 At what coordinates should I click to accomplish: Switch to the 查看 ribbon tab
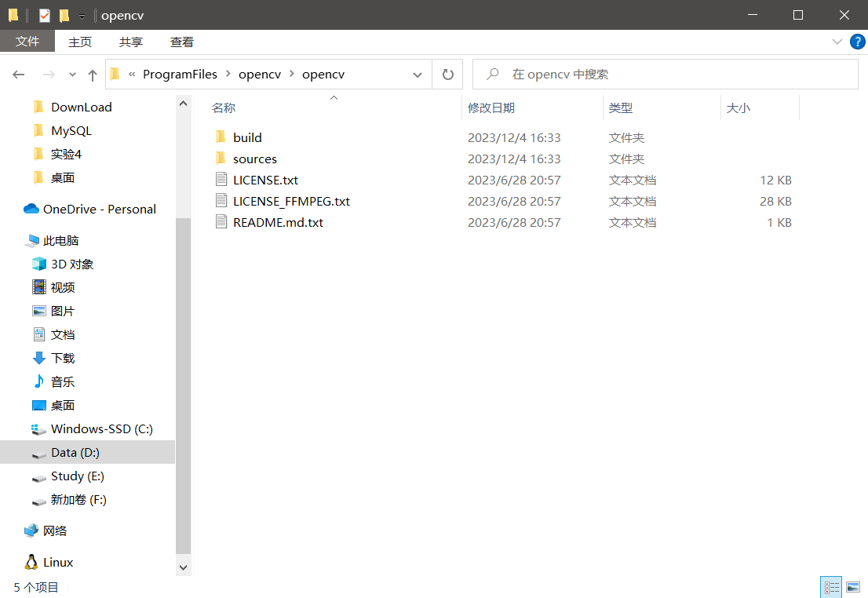pos(181,42)
